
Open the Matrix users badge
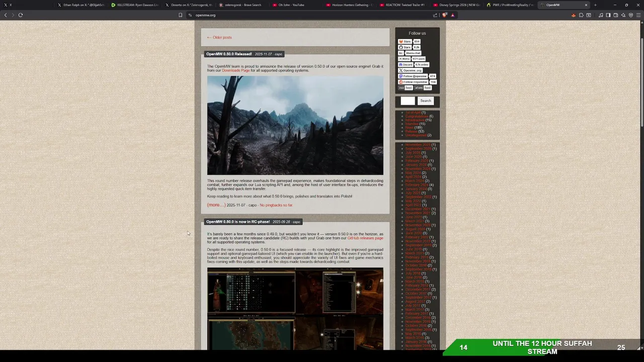pyautogui.click(x=412, y=59)
